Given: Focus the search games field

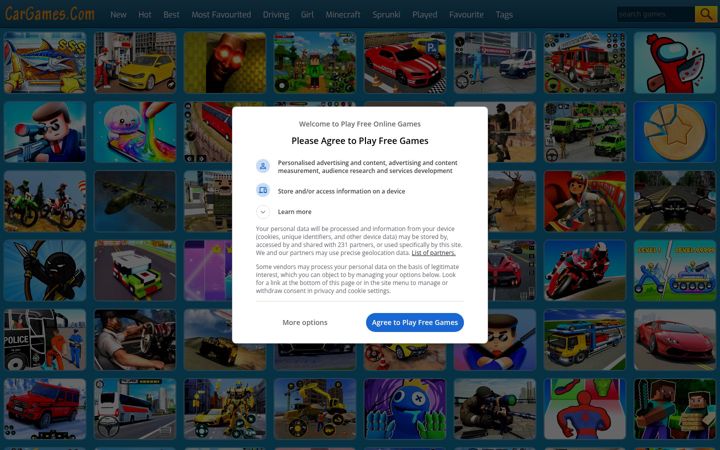Looking at the screenshot, I should [x=655, y=14].
